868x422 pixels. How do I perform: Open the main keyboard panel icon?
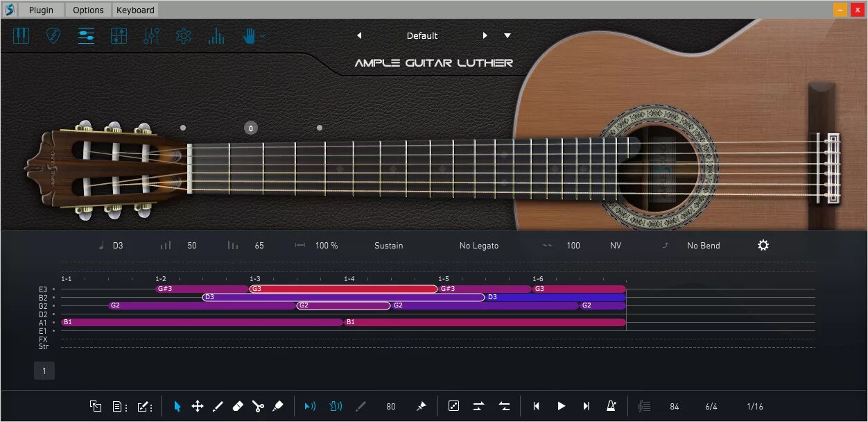(x=21, y=35)
